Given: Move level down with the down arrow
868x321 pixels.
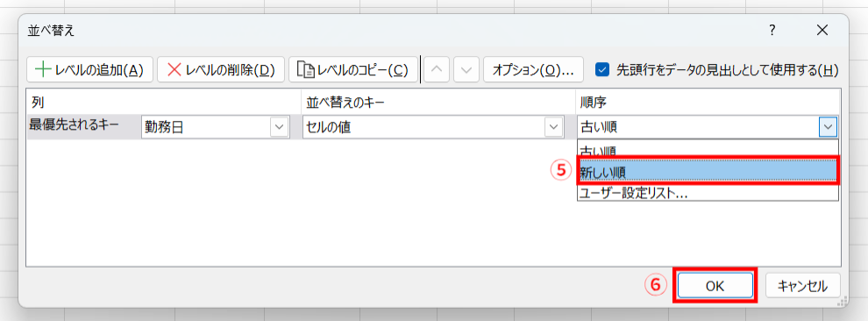Looking at the screenshot, I should 466,70.
